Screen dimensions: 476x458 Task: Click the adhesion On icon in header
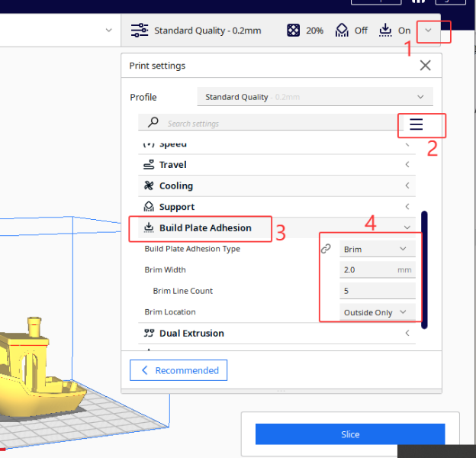tap(385, 31)
